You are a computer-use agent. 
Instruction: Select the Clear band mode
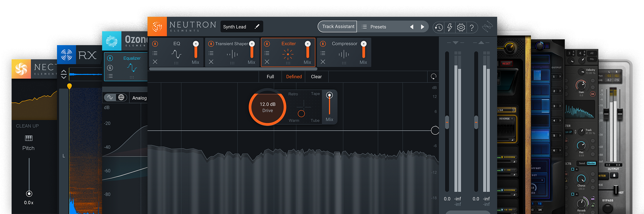(x=316, y=77)
